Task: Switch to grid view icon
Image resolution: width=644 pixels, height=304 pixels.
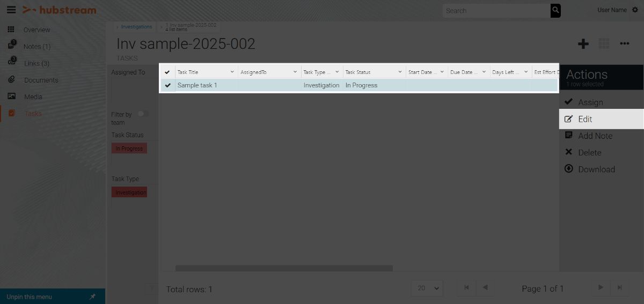Action: [604, 44]
